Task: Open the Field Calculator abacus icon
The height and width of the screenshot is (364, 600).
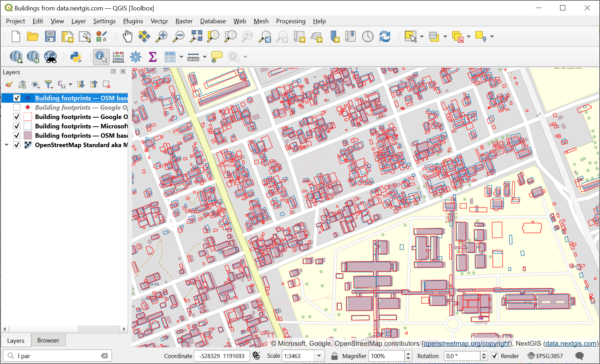Action: pyautogui.click(x=118, y=57)
